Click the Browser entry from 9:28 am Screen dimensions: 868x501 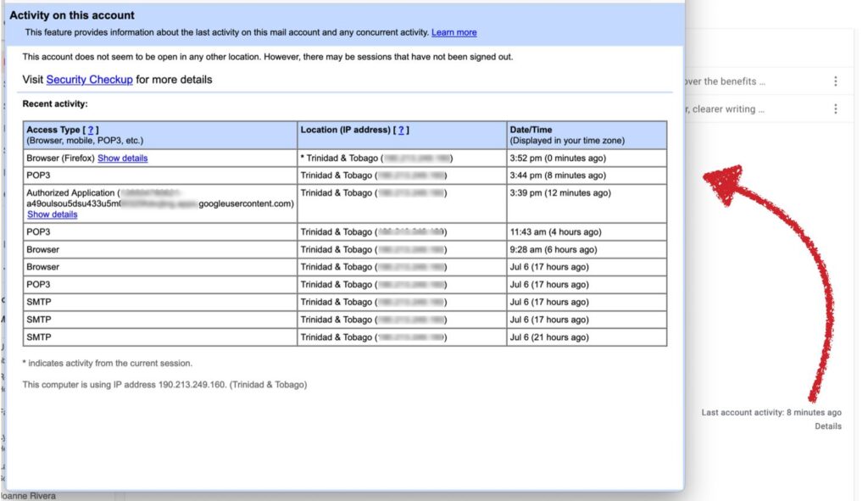pyautogui.click(x=42, y=250)
